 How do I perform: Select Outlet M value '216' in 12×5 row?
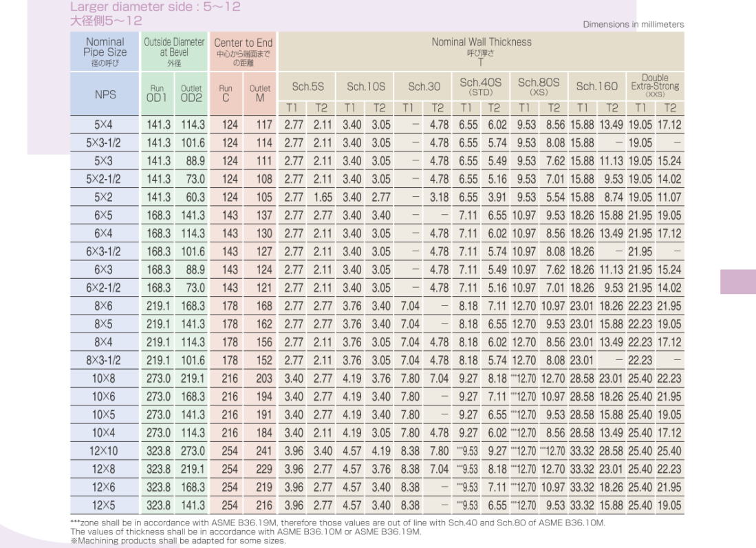point(264,505)
